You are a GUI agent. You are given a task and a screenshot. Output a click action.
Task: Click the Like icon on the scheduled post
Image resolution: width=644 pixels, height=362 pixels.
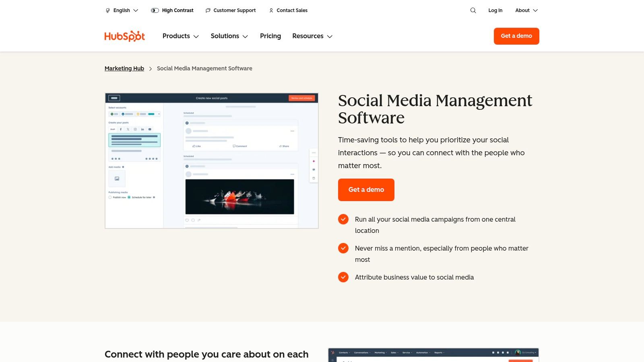pyautogui.click(x=194, y=146)
